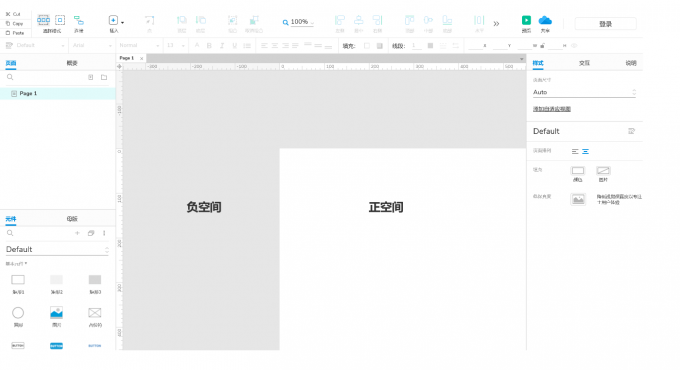Click the Insert plus icon
680x370 pixels.
[x=113, y=20]
